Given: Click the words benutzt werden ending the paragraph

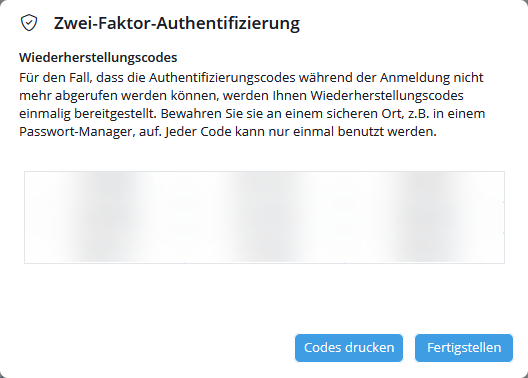Looking at the screenshot, I should click(387, 131).
